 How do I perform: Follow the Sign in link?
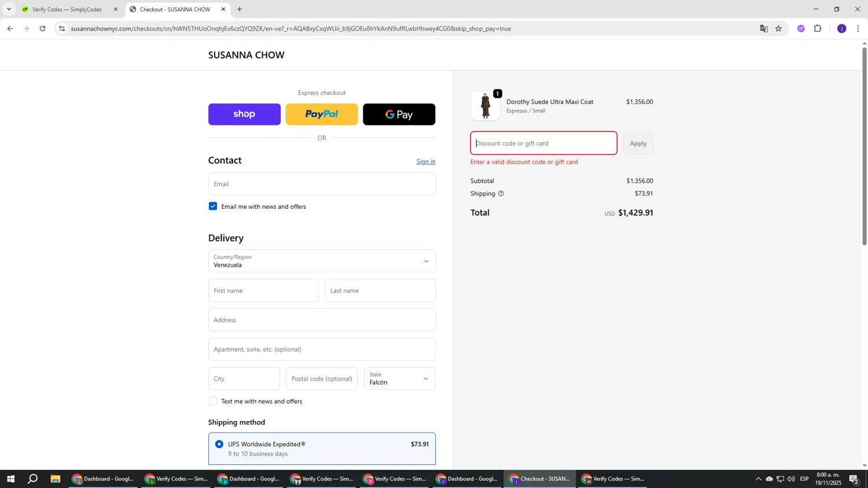click(426, 161)
